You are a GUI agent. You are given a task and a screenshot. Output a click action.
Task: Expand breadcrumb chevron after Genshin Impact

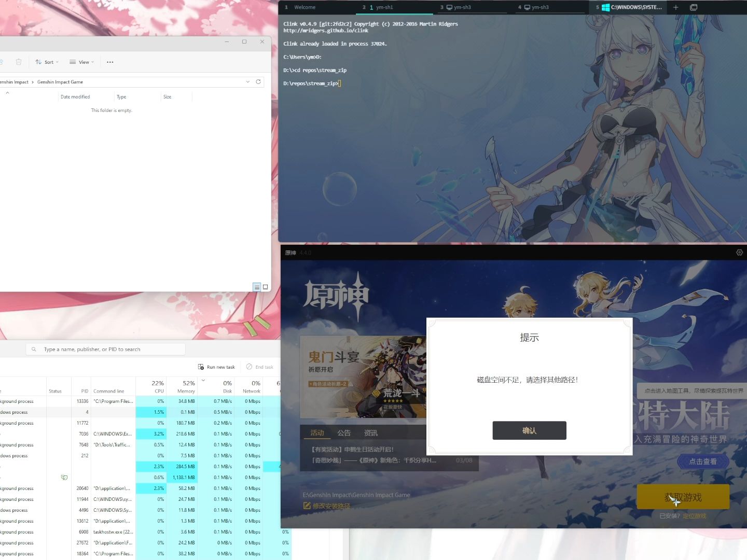pyautogui.click(x=33, y=82)
